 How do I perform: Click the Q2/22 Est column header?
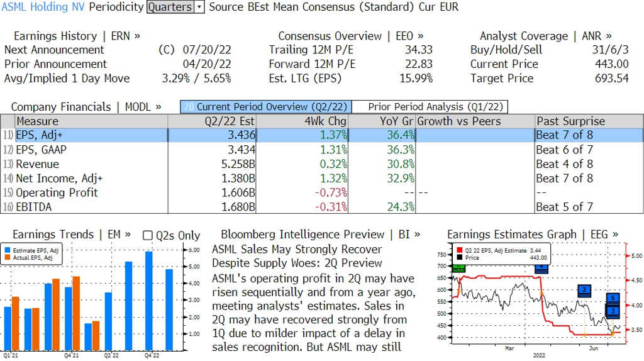(212, 121)
